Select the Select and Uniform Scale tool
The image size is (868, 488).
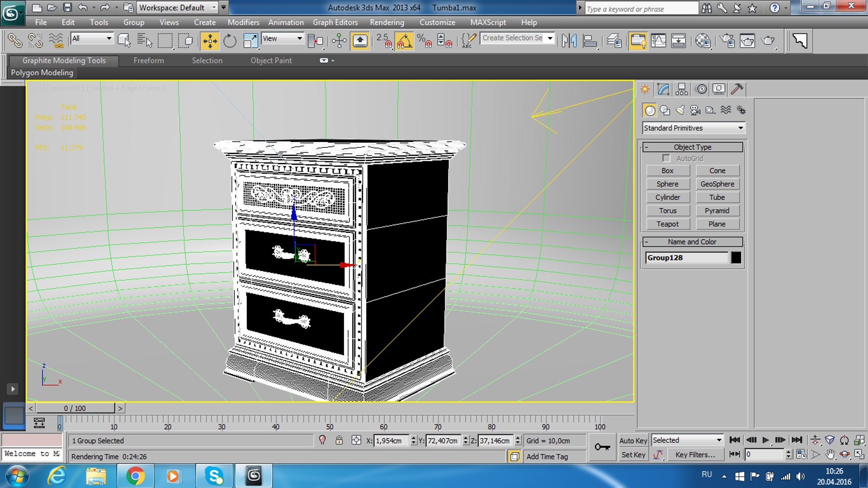pos(250,41)
